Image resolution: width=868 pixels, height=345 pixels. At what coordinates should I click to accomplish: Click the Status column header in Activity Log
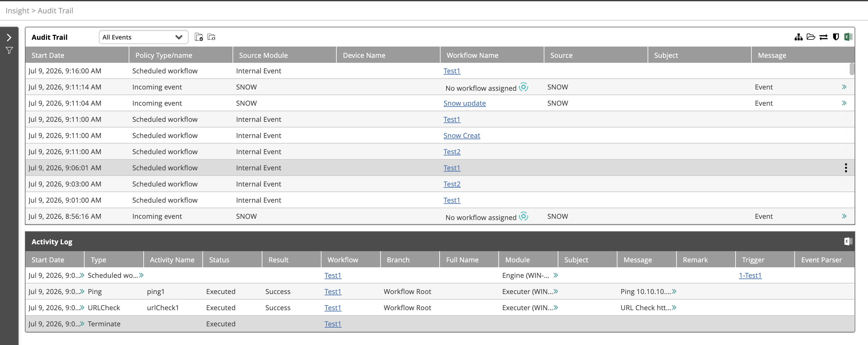232,260
